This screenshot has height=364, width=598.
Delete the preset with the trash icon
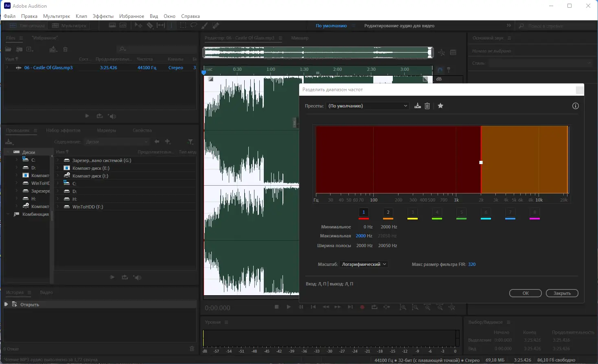coord(427,106)
